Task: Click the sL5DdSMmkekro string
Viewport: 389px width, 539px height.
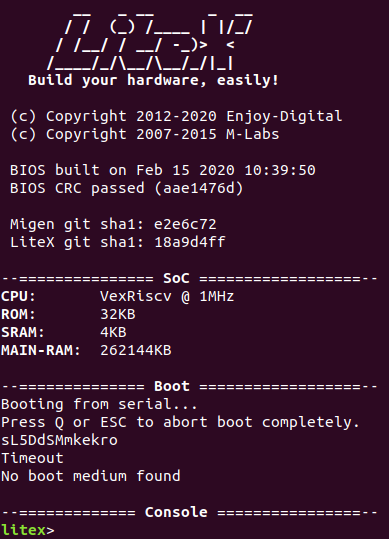Action: click(x=59, y=440)
